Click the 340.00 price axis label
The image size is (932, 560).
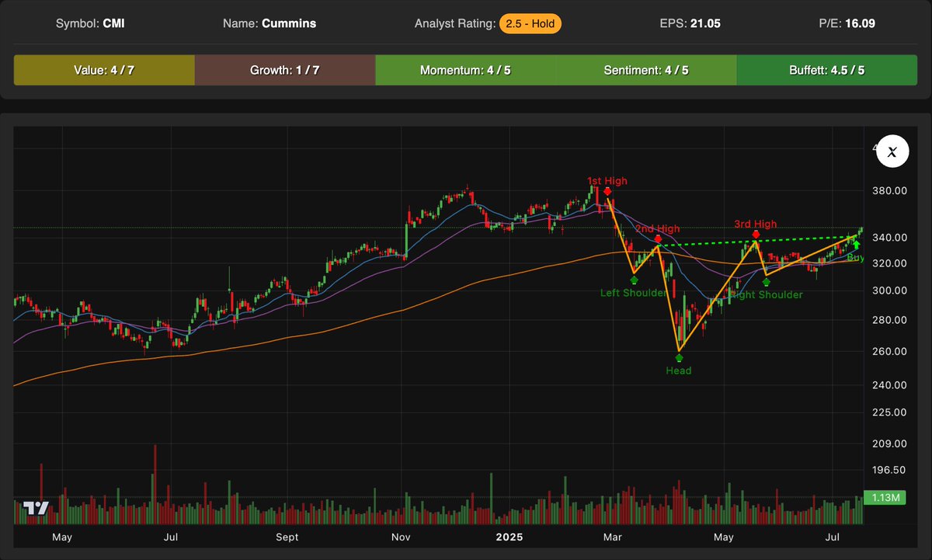point(891,238)
